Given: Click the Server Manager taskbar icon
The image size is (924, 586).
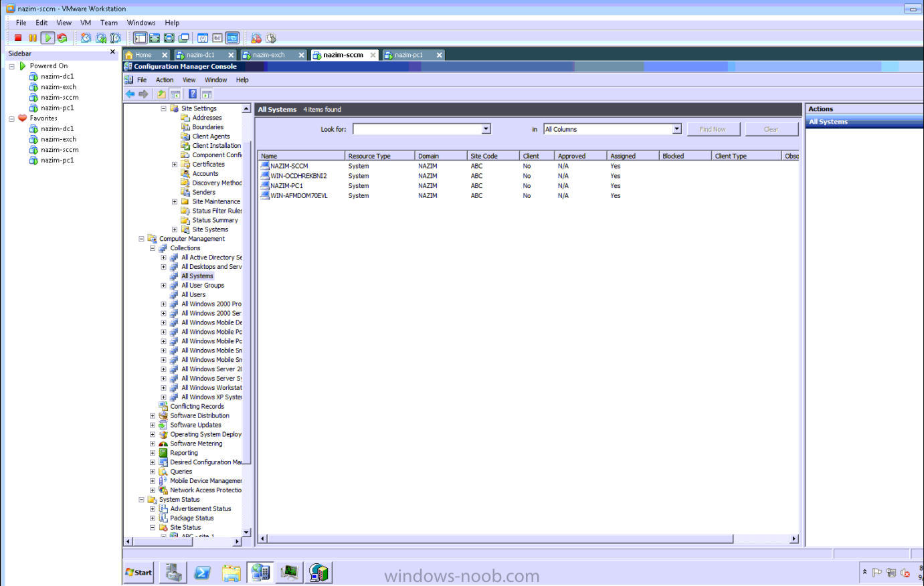Looking at the screenshot, I should (174, 573).
